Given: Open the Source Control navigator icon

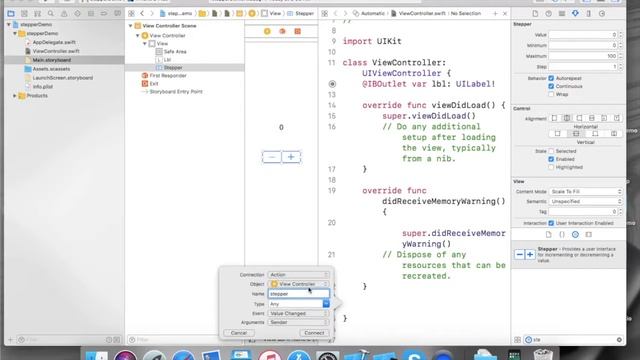Looking at the screenshot, I should (24, 13).
